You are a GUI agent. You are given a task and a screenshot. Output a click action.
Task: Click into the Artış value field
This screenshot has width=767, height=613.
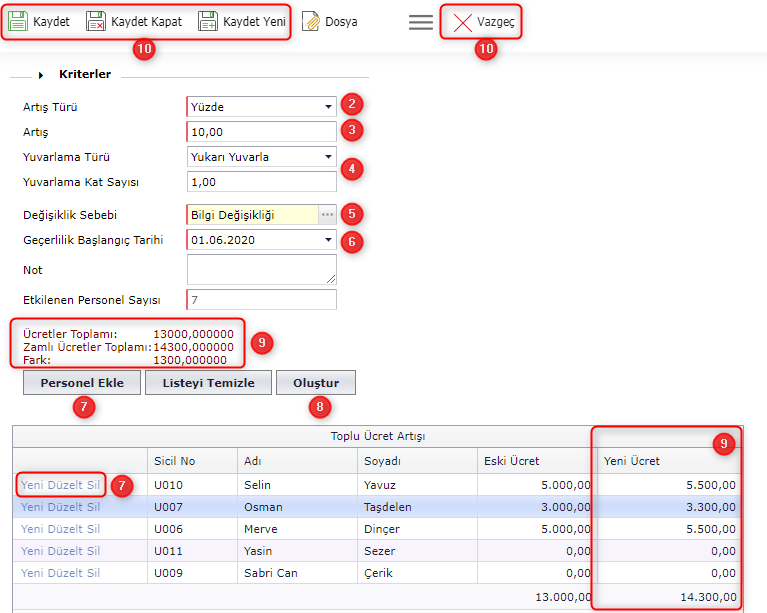261,132
